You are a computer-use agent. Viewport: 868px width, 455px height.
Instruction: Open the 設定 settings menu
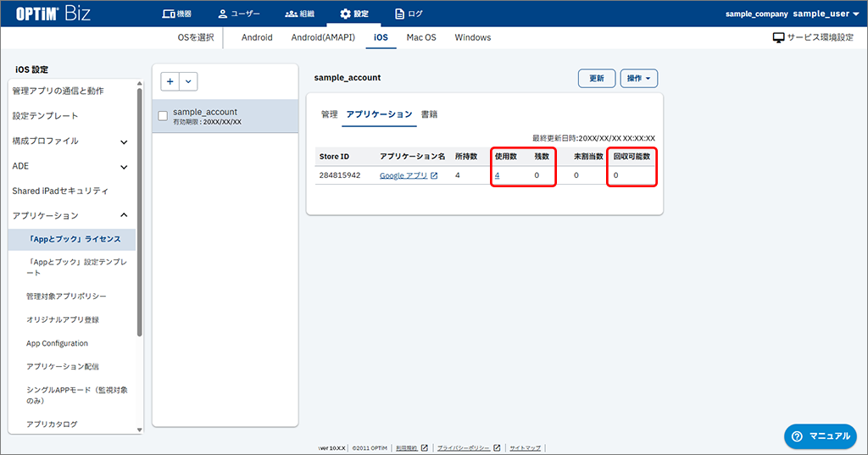353,14
